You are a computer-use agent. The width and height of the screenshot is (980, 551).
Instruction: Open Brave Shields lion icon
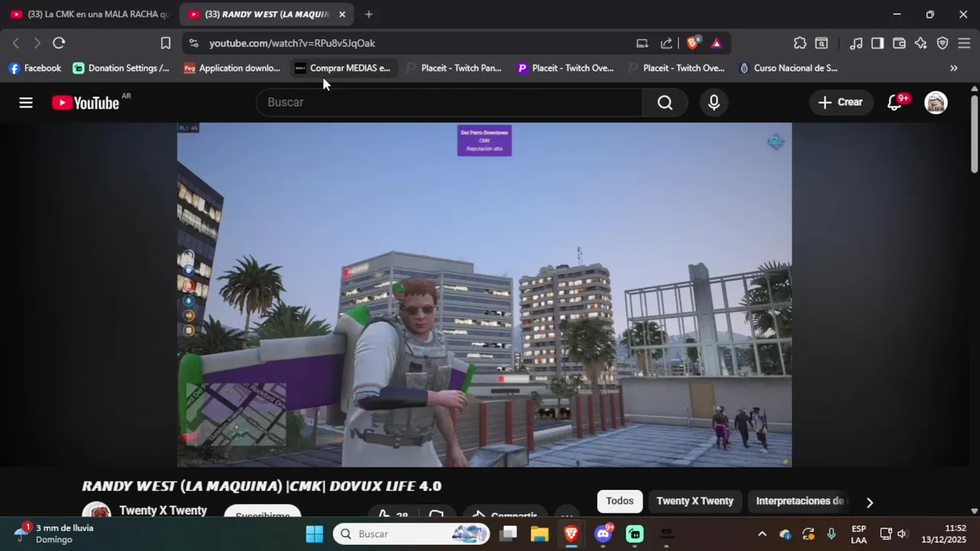692,43
